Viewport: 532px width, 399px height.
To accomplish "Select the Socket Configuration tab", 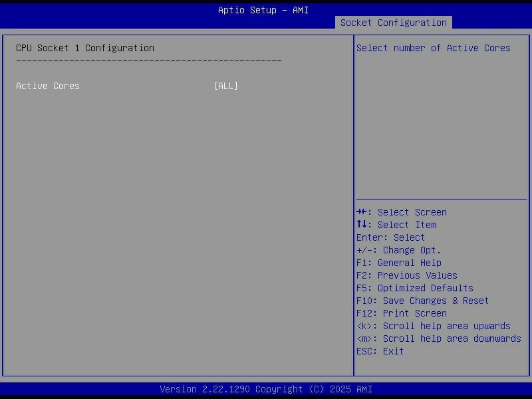I will pos(393,23).
